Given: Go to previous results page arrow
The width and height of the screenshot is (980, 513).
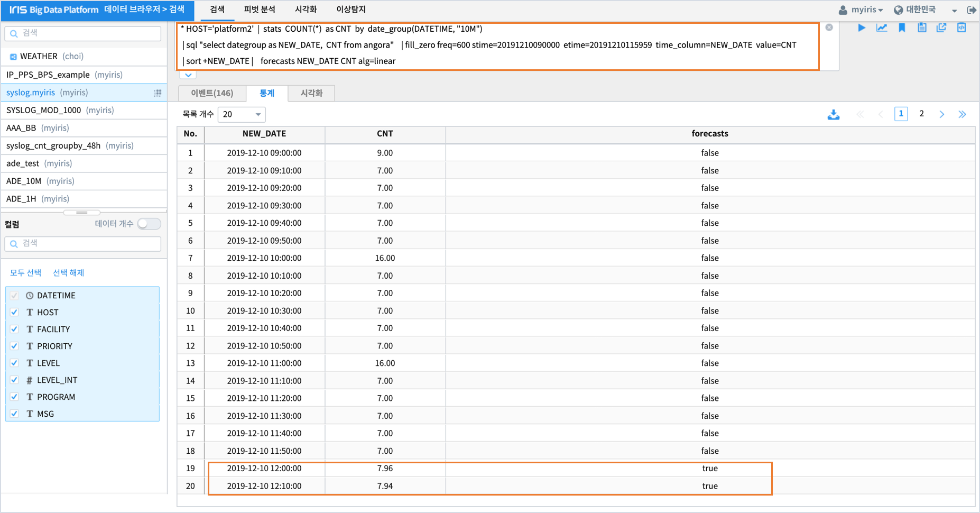Looking at the screenshot, I should pyautogui.click(x=881, y=114).
